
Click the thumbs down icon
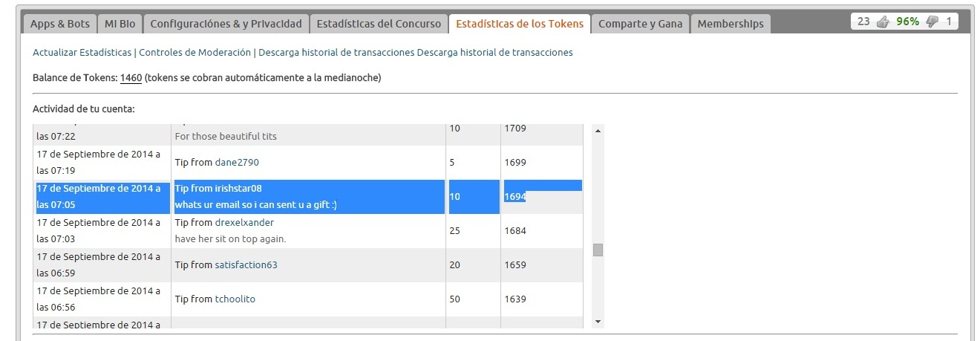click(932, 22)
